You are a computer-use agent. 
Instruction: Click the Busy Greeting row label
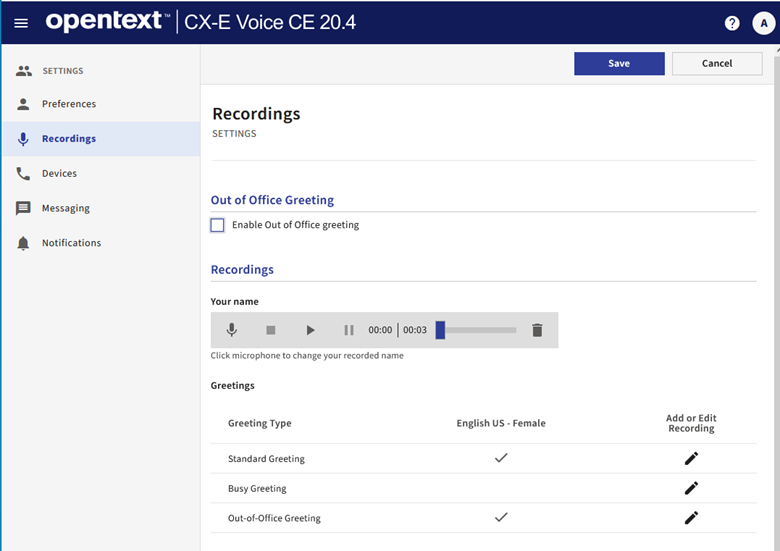pos(257,488)
